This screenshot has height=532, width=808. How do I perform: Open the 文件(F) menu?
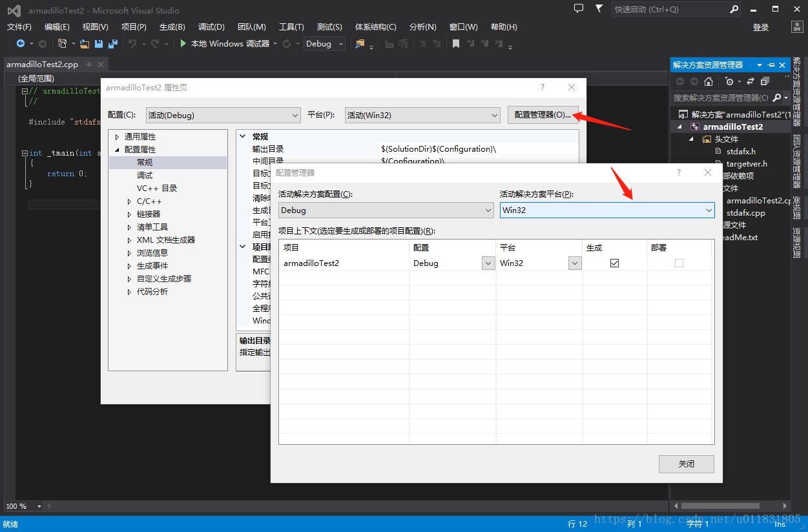point(19,27)
